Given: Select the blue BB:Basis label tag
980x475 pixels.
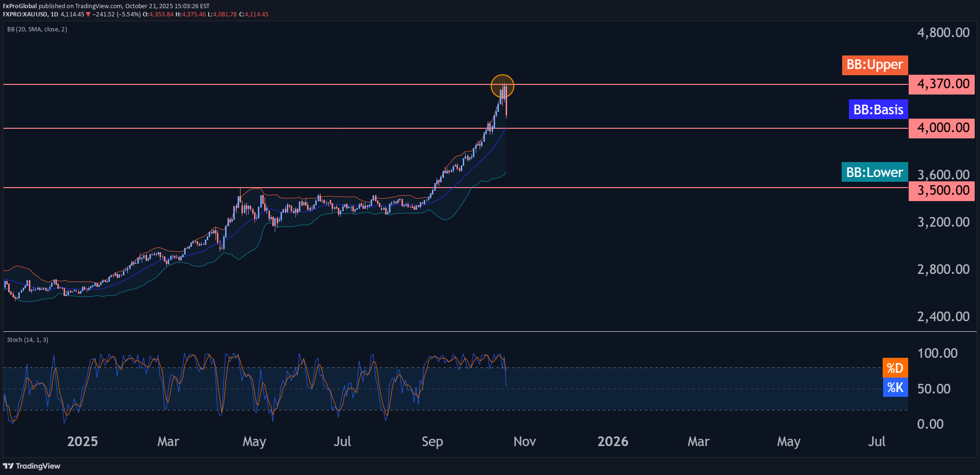Looking at the screenshot, I should coord(878,109).
